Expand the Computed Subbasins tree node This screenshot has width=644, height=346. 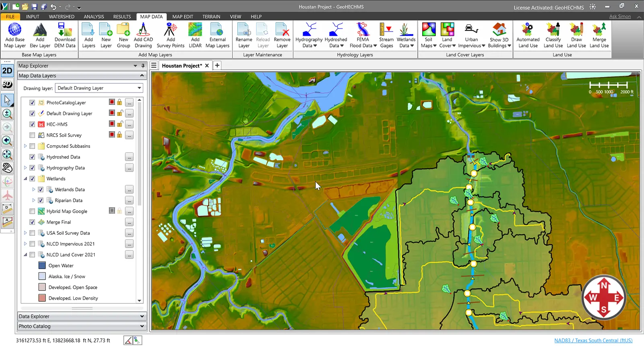[x=25, y=146]
